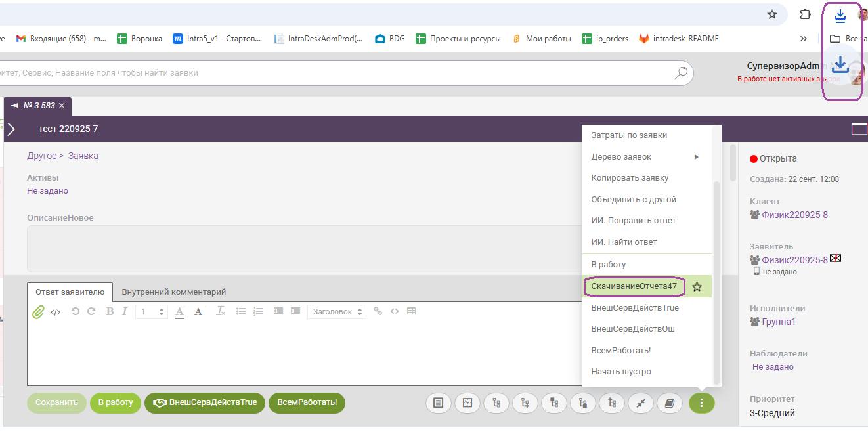Open the browser downloads icon
This screenshot has height=432, width=868.
(840, 15)
